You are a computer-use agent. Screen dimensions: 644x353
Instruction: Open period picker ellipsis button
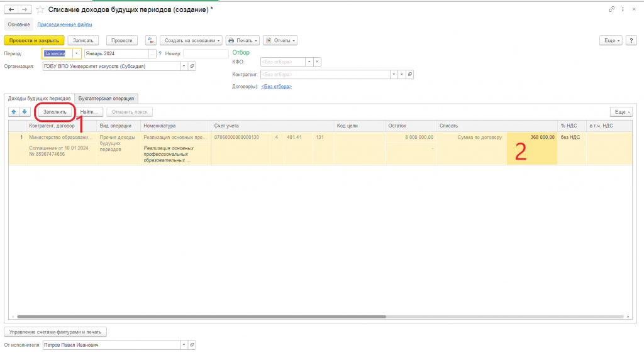pyautogui.click(x=152, y=54)
